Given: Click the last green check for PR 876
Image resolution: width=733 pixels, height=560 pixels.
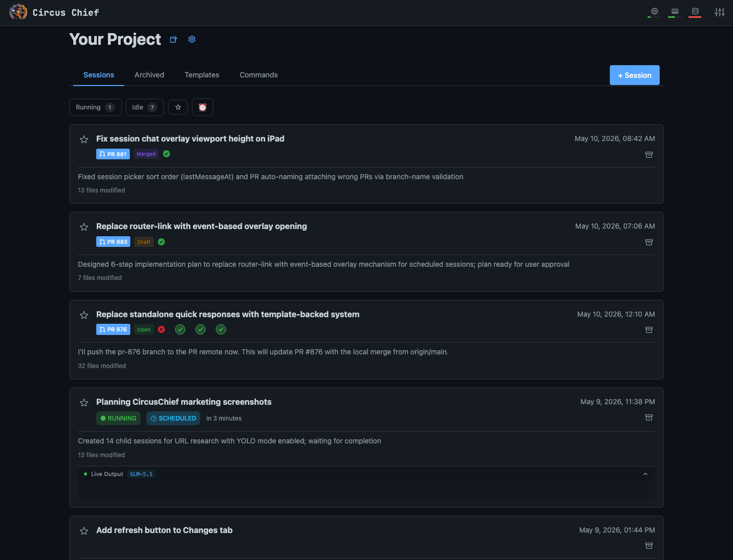Looking at the screenshot, I should (x=221, y=329).
